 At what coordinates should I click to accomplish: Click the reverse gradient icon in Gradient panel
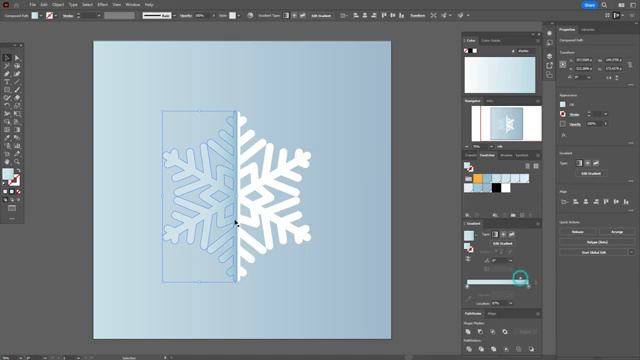(x=468, y=259)
